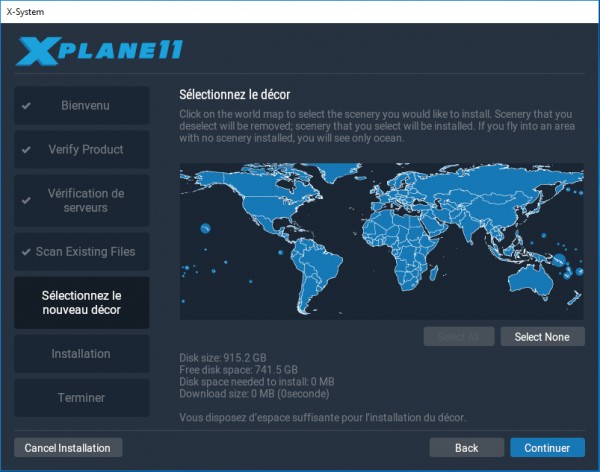Image resolution: width=600 pixels, height=472 pixels.
Task: Click the checkmark beside Scan Existing Files
Action: click(26, 252)
